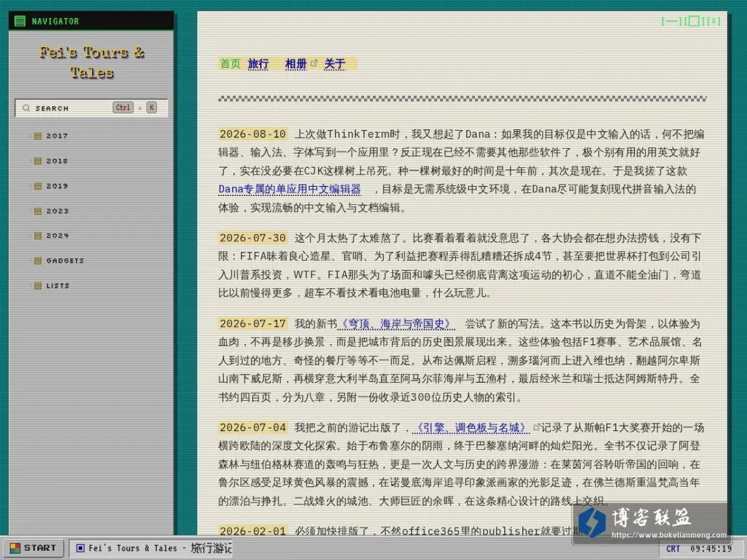Expand the 2024 tree chevron

pyautogui.click(x=30, y=236)
